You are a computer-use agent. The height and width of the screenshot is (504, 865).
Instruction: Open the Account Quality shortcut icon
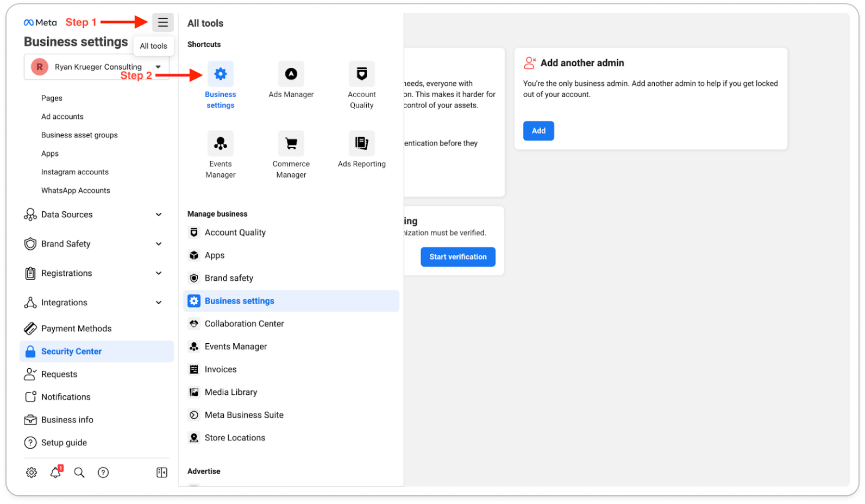(362, 74)
